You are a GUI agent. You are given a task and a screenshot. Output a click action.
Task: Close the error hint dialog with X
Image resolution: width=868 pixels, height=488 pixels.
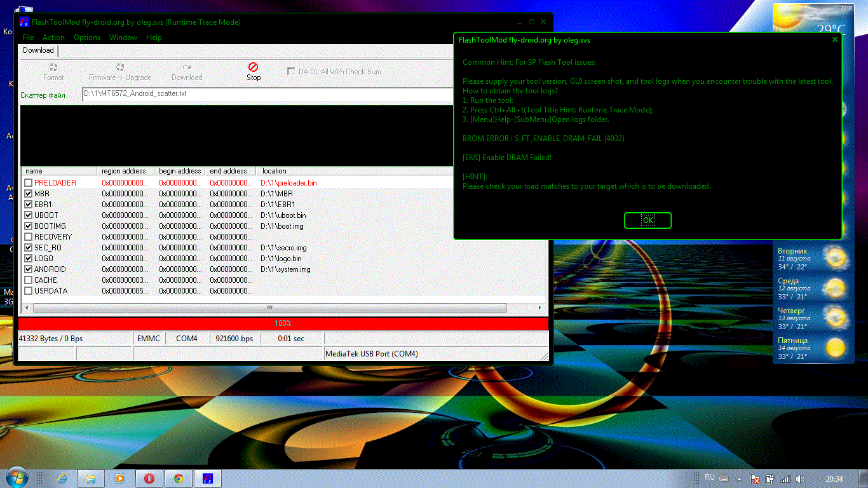tap(835, 39)
